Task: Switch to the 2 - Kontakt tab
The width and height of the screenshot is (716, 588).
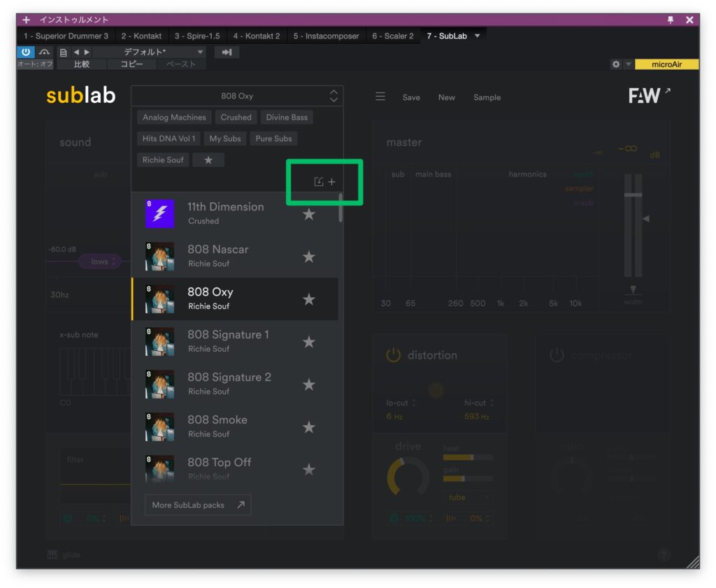Action: [141, 36]
